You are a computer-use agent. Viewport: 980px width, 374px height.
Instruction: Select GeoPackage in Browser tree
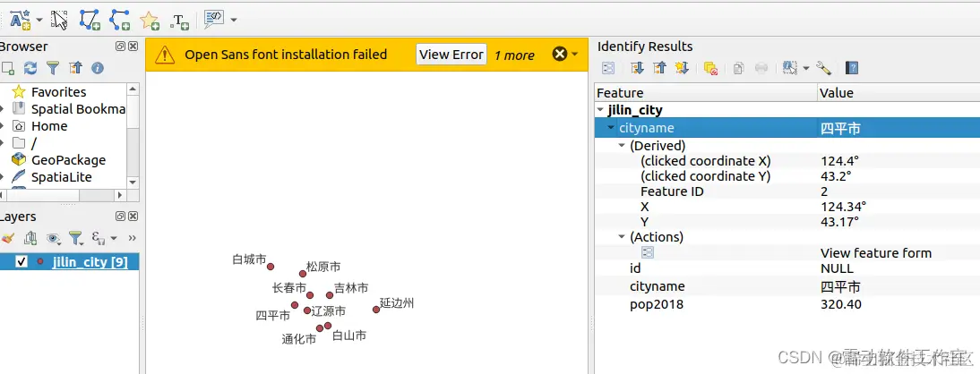(x=68, y=160)
